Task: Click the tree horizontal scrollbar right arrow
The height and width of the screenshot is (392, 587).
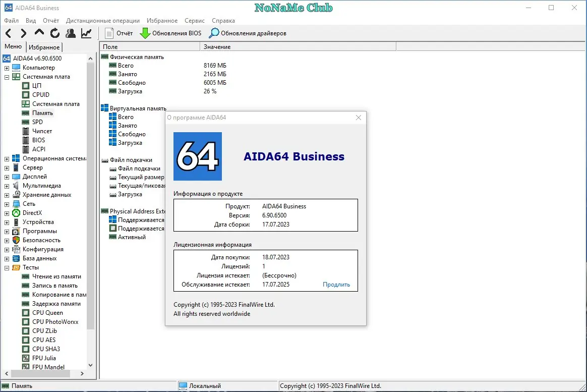Action: (x=82, y=374)
